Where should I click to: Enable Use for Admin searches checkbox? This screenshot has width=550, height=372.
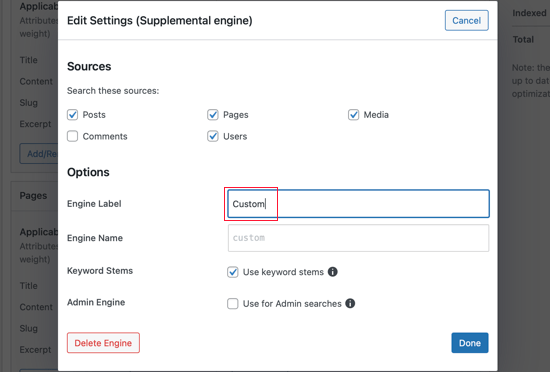click(233, 304)
